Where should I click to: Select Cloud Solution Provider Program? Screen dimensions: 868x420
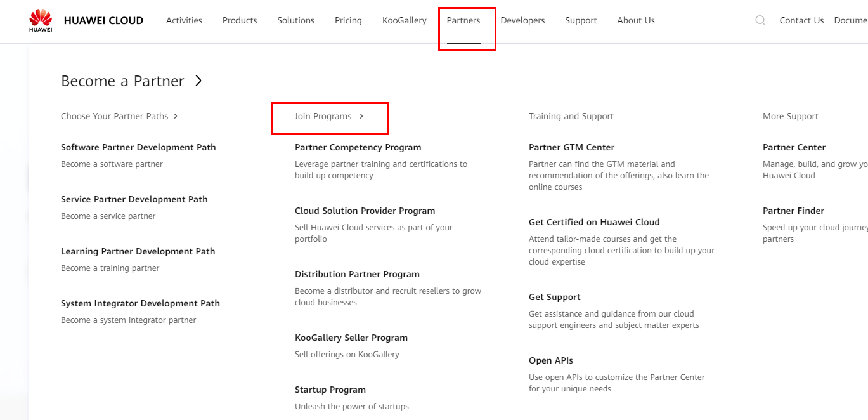point(365,211)
